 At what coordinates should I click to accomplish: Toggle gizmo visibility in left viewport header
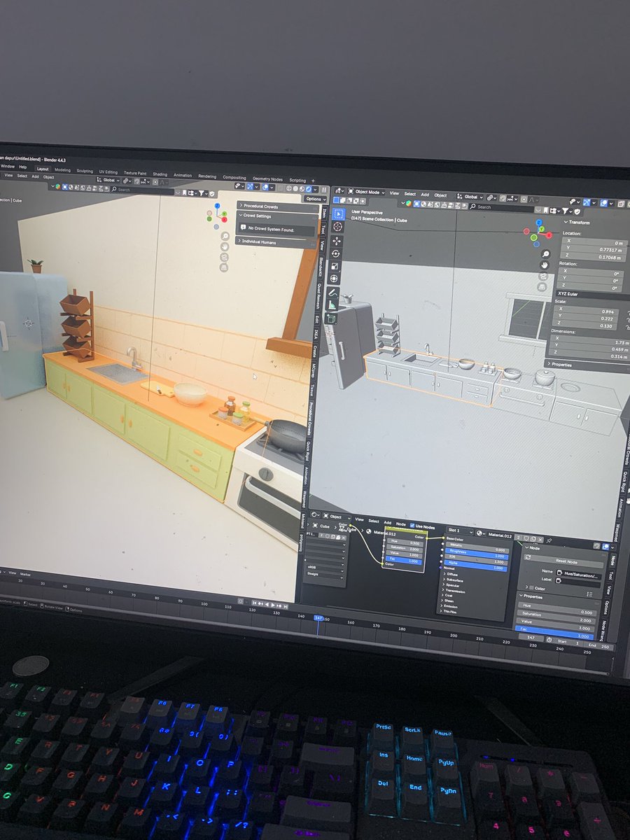coord(250,187)
